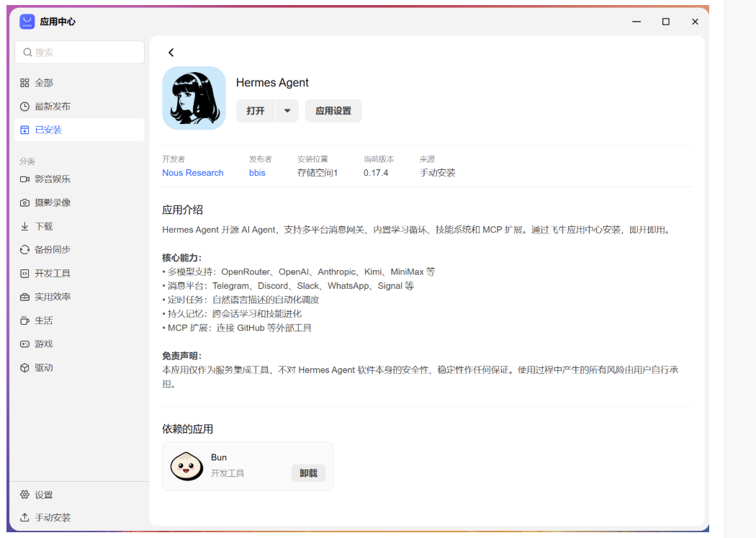
Task: Select 最新发布 clock icon entry
Action: [79, 107]
